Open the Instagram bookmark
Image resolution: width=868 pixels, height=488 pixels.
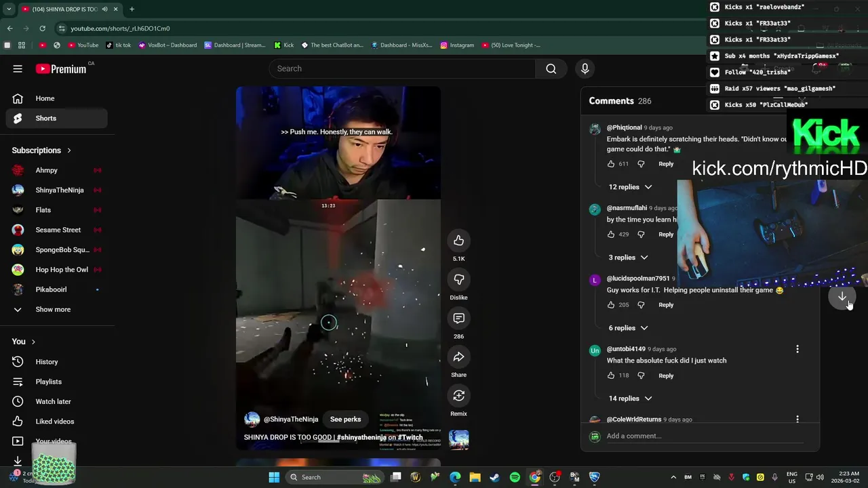457,45
